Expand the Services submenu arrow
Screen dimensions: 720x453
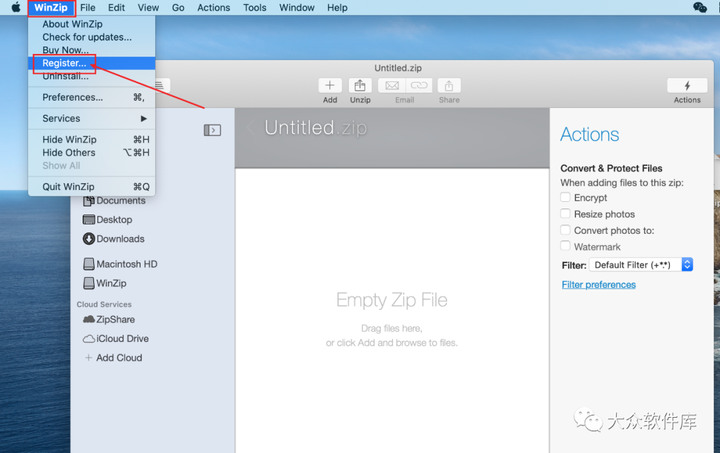click(x=144, y=118)
